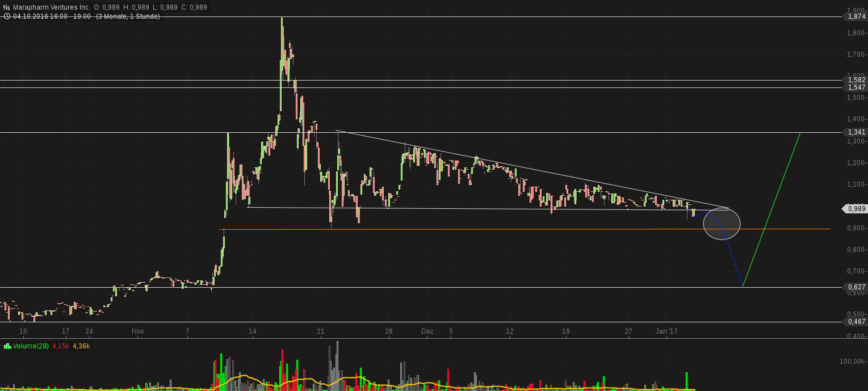
Task: Click the Dez label on the time axis
Action: click(427, 331)
